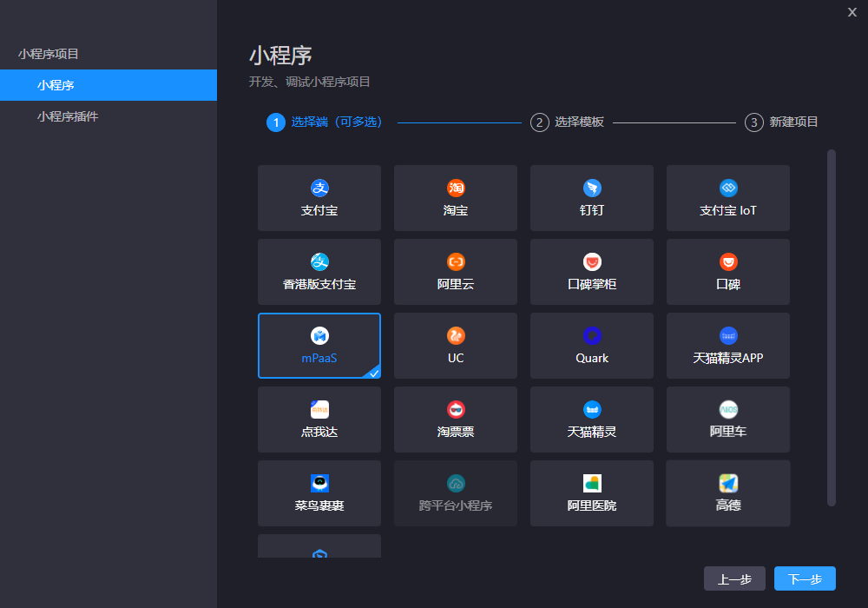Viewport: 868px width, 608px height.
Task: Pick the 菜鸟裹裹 icon
Action: tap(319, 483)
